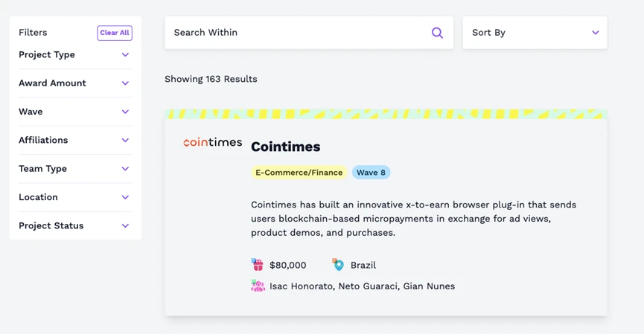Click the magnifying glass search icon
Image resolution: width=644 pixels, height=334 pixels.
437,33
